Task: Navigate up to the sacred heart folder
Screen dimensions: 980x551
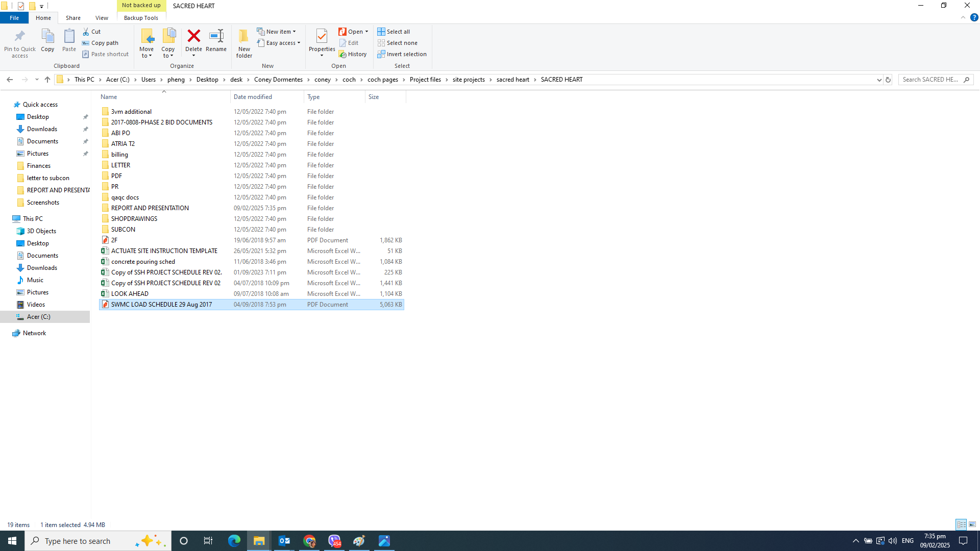Action: (513, 80)
